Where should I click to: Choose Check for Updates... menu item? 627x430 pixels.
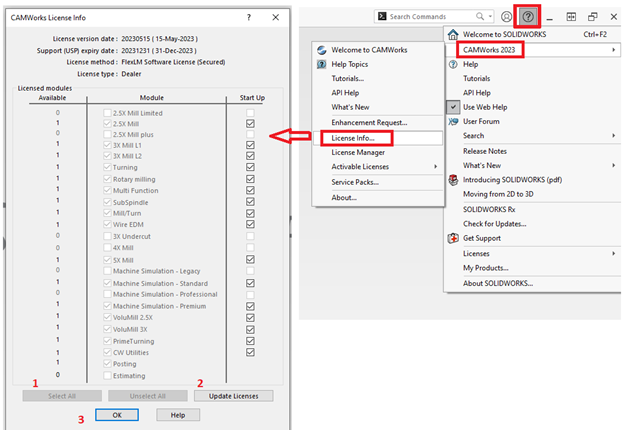(532, 224)
